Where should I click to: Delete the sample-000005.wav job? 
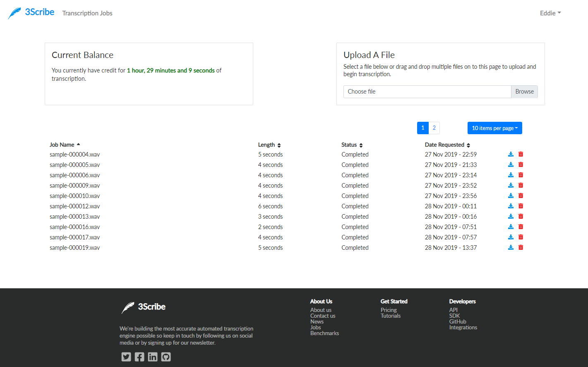click(x=521, y=164)
